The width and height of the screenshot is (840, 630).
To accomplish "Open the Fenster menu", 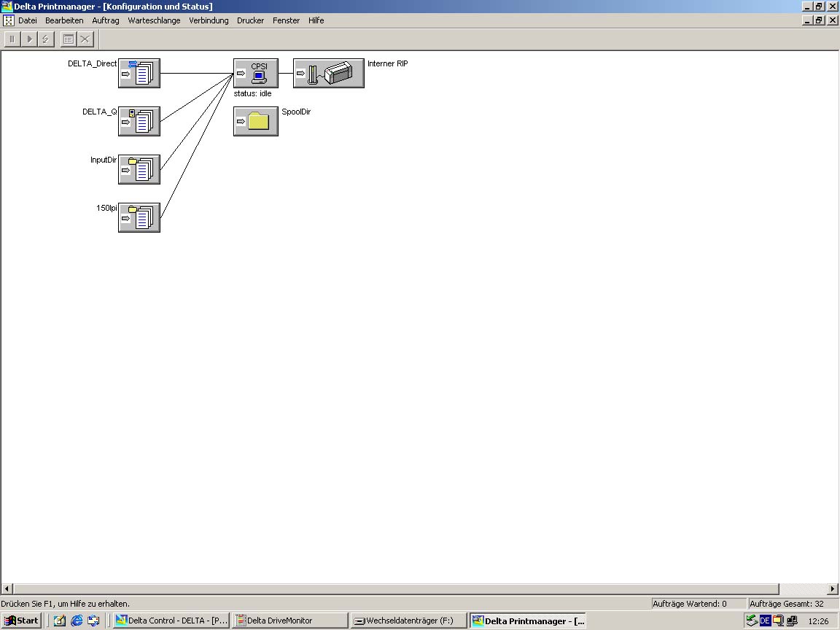I will (x=286, y=20).
